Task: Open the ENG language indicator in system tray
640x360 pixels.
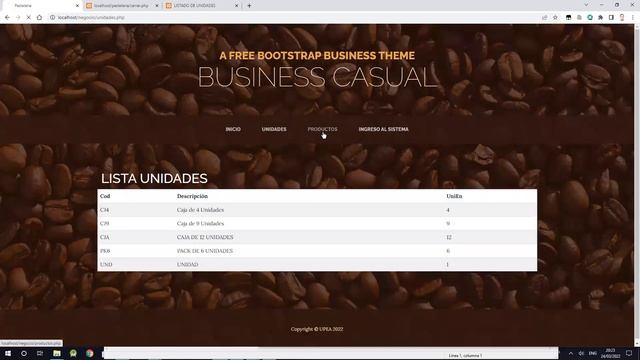Action: tap(593, 353)
